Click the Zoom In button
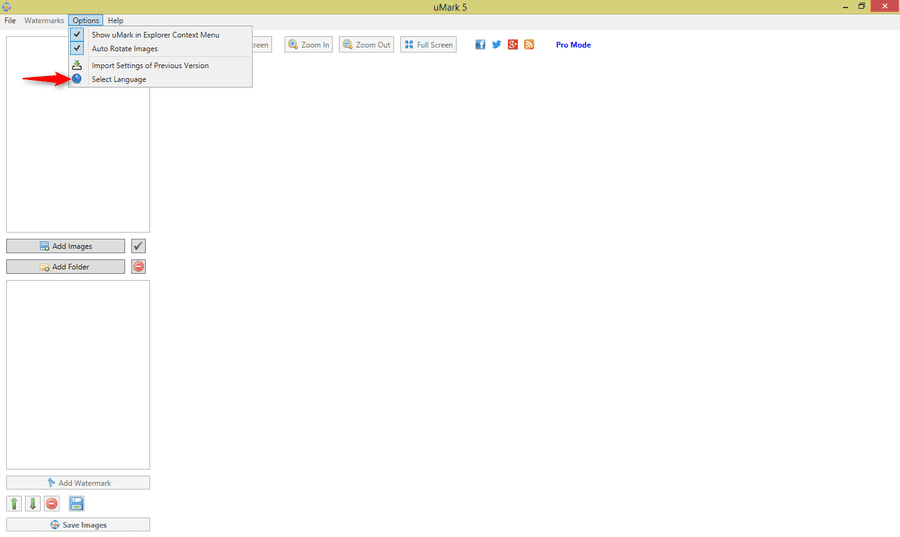900x537 pixels. coord(309,45)
